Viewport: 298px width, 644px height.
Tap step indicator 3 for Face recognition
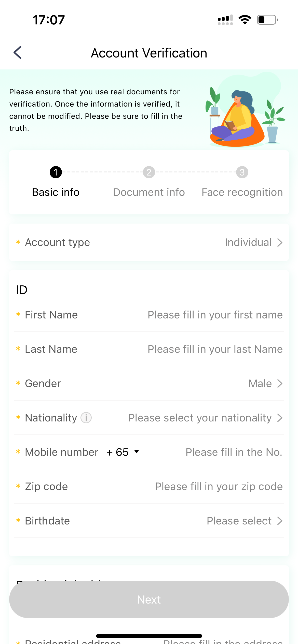click(x=241, y=172)
